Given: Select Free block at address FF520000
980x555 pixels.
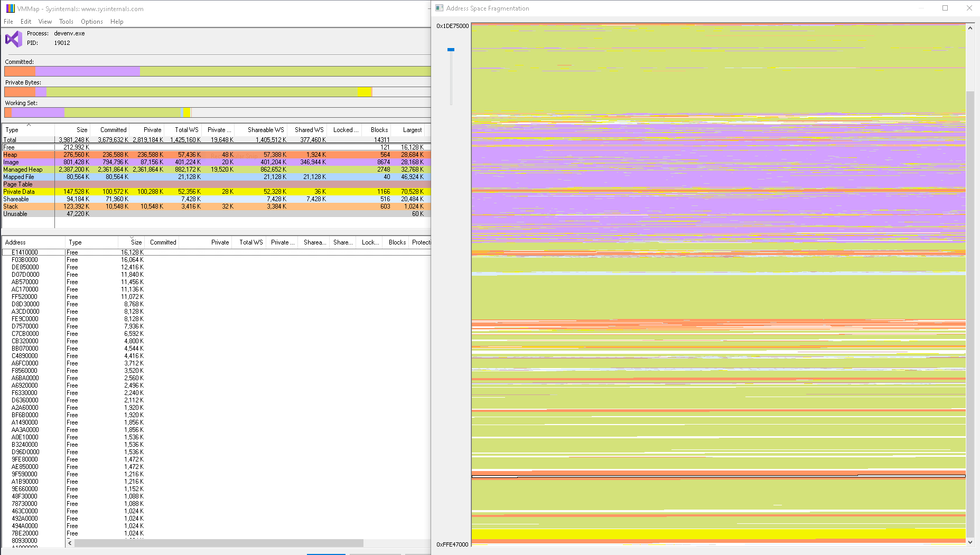Looking at the screenshot, I should tap(217, 297).
